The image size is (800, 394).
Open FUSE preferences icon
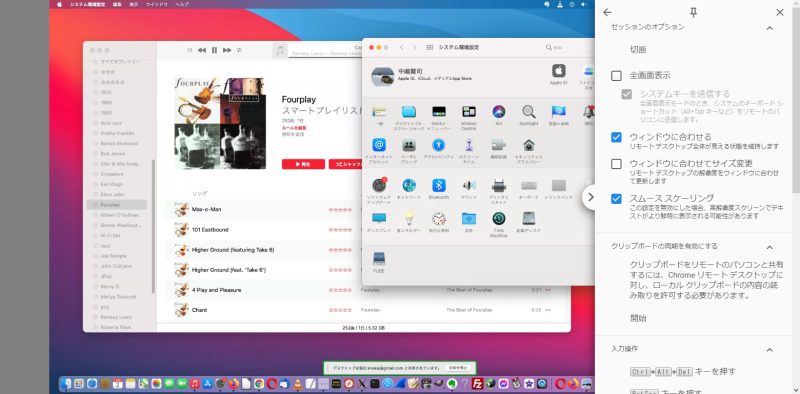point(379,259)
